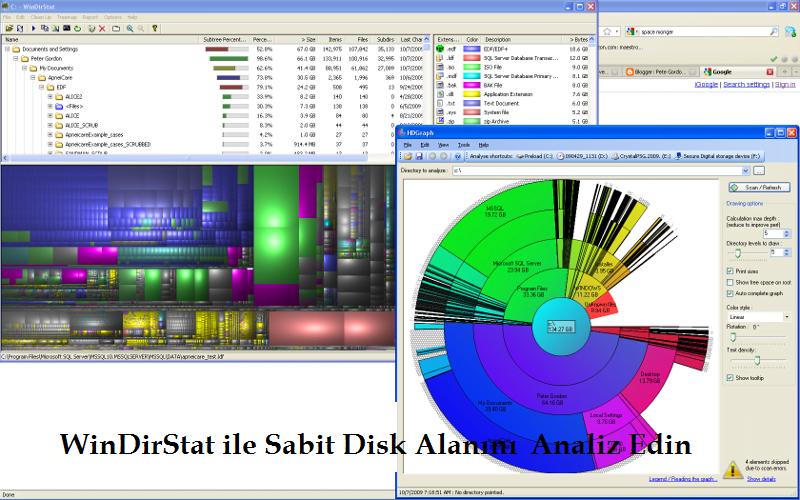Image resolution: width=800 pixels, height=500 pixels.
Task: Click the blue play arrow in WinDirStat toolbar
Action: click(x=34, y=29)
